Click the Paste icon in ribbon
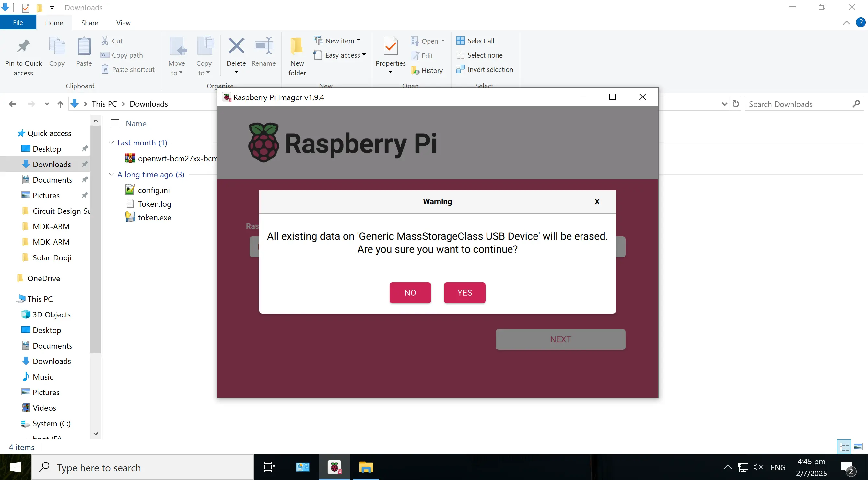The width and height of the screenshot is (868, 480). click(x=84, y=46)
